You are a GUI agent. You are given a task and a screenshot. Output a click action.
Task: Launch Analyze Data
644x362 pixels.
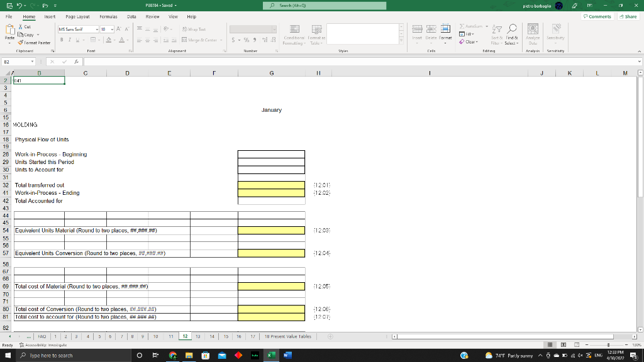click(x=532, y=33)
